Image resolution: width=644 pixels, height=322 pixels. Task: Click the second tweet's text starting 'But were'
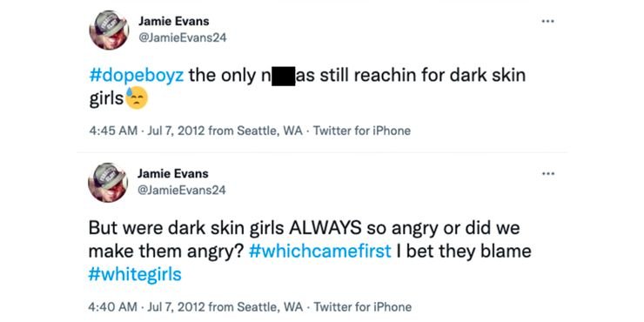point(310,251)
